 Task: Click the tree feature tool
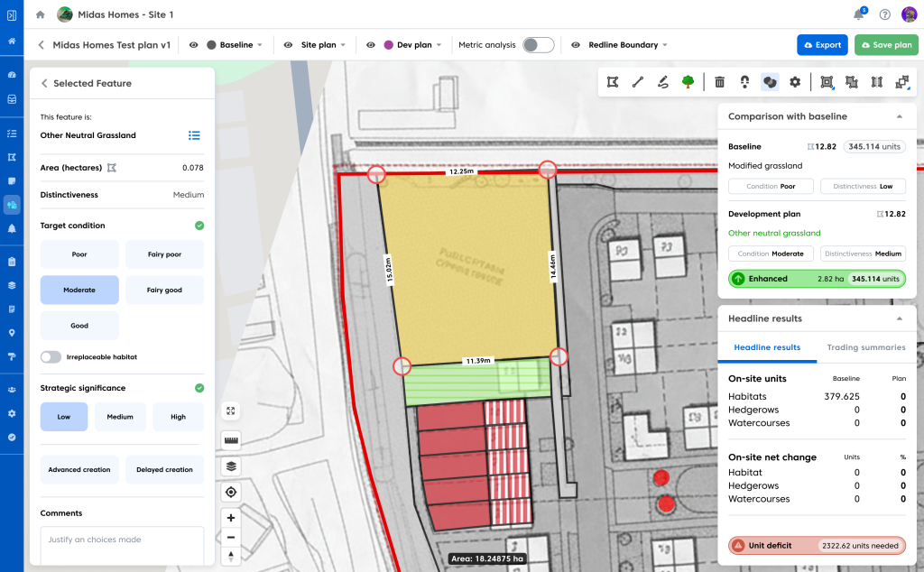tap(688, 82)
